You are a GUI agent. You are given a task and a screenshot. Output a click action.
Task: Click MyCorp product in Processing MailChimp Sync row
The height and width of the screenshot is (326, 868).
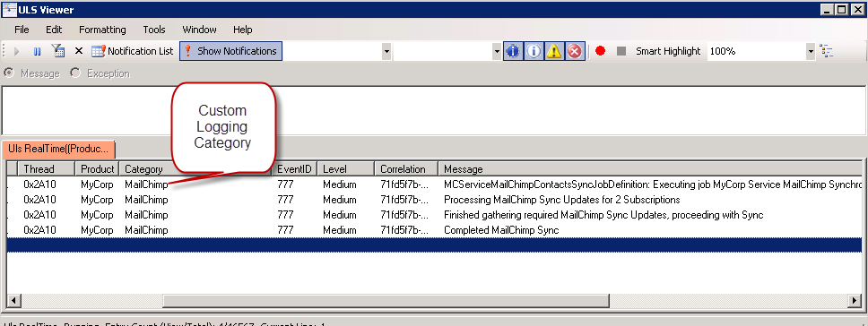coord(97,200)
